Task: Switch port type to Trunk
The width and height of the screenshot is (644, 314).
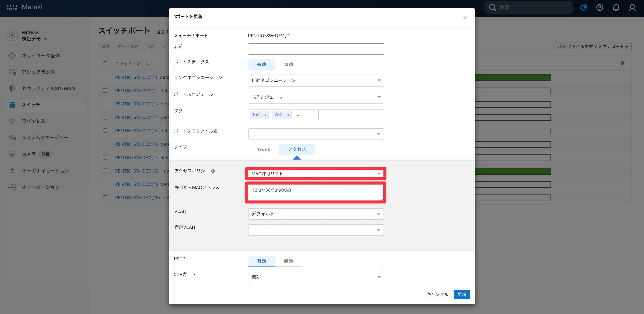Action: click(263, 150)
